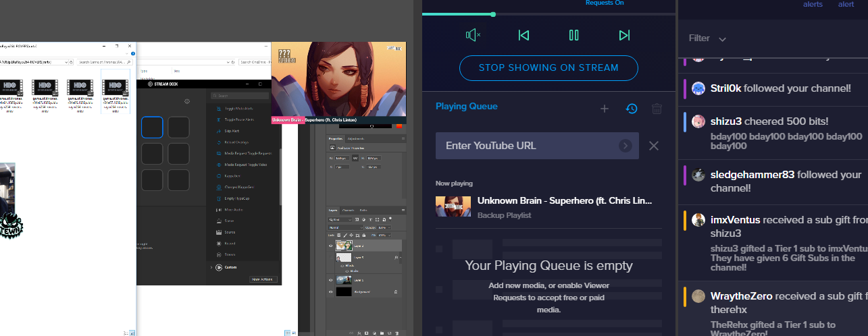The width and height of the screenshot is (868, 336).
Task: Expand the Custom category in Stream Deck
Action: click(x=211, y=267)
